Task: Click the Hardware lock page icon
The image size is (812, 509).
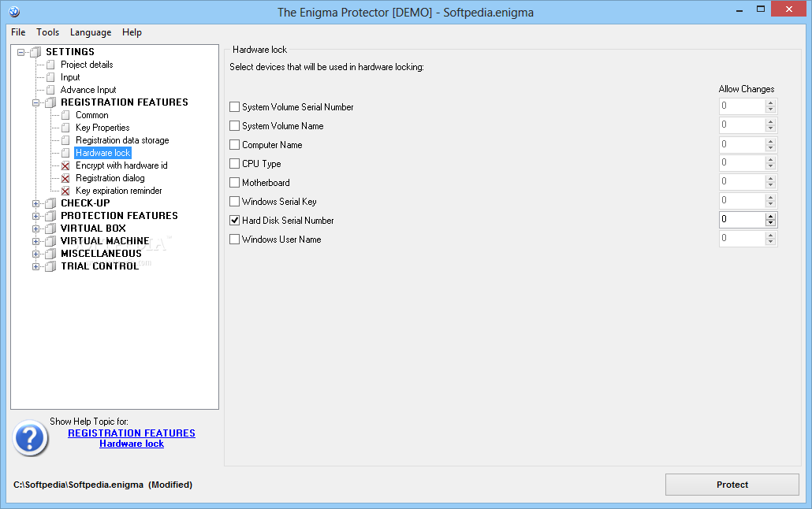Action: pos(65,153)
